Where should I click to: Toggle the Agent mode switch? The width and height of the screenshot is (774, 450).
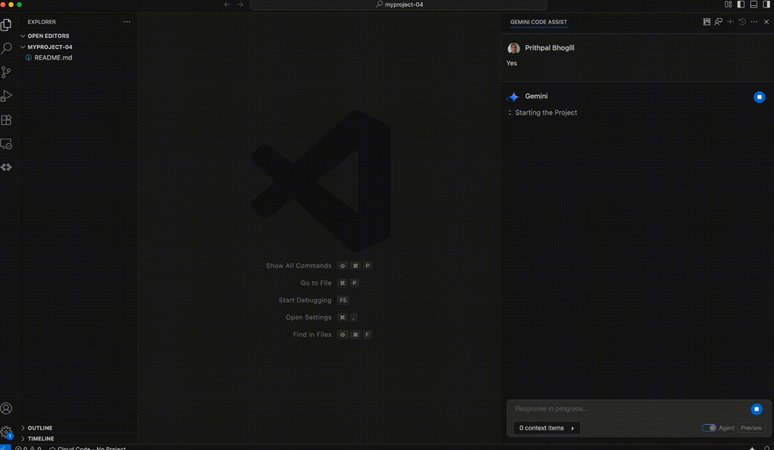tap(709, 428)
